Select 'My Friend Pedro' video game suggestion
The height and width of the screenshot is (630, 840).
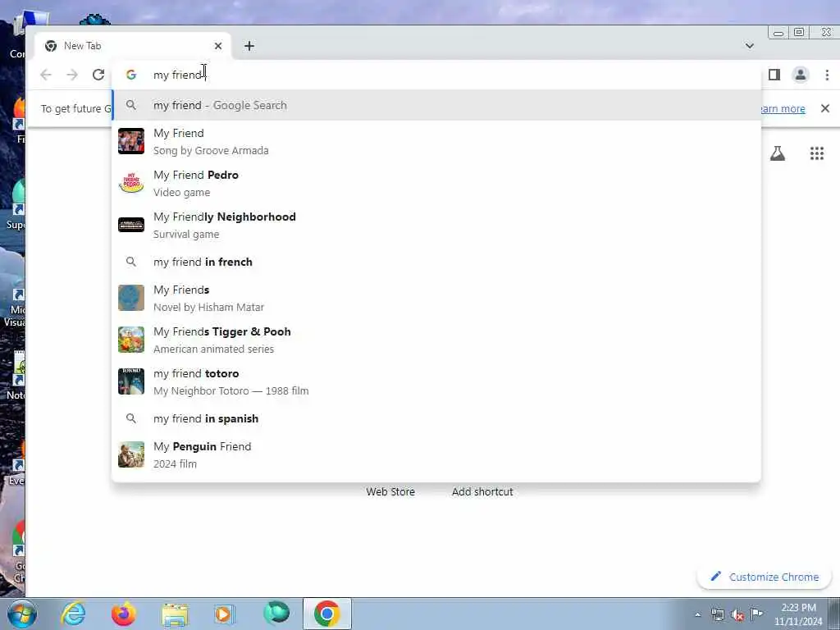436,183
